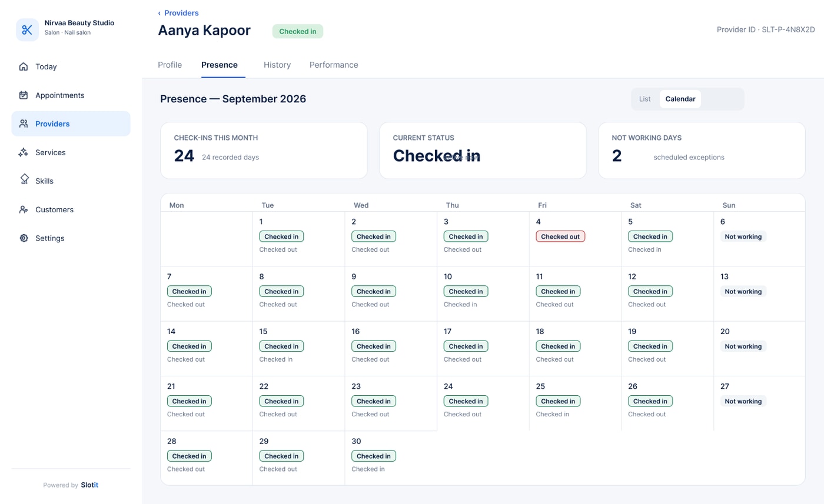824x504 pixels.
Task: Click the Skills icon in sidebar
Action: click(24, 179)
